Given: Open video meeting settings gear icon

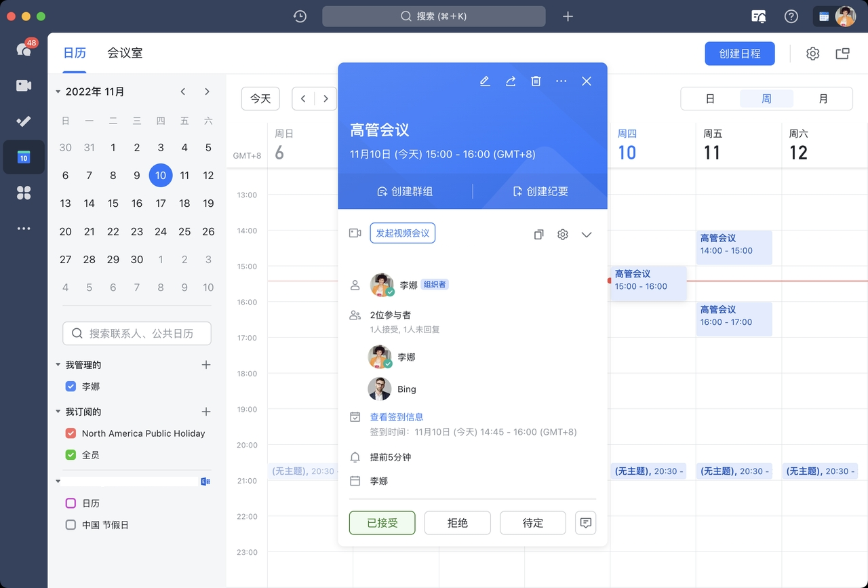Looking at the screenshot, I should pyautogui.click(x=562, y=235).
